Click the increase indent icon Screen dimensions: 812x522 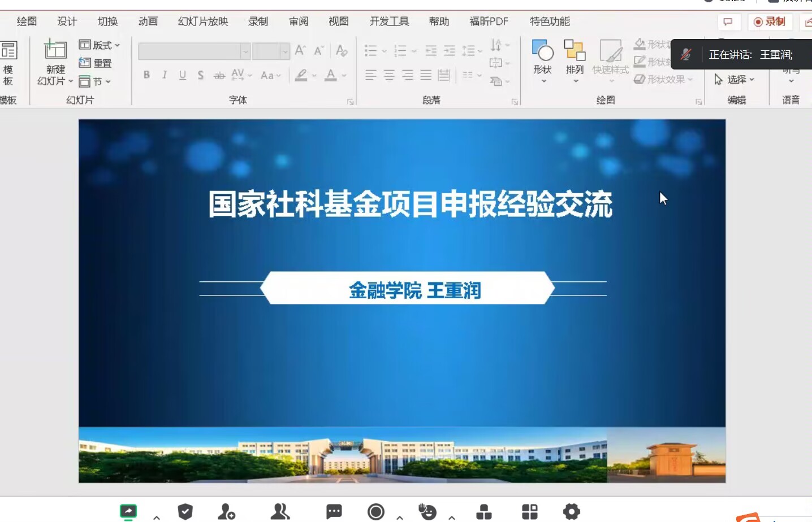450,51
